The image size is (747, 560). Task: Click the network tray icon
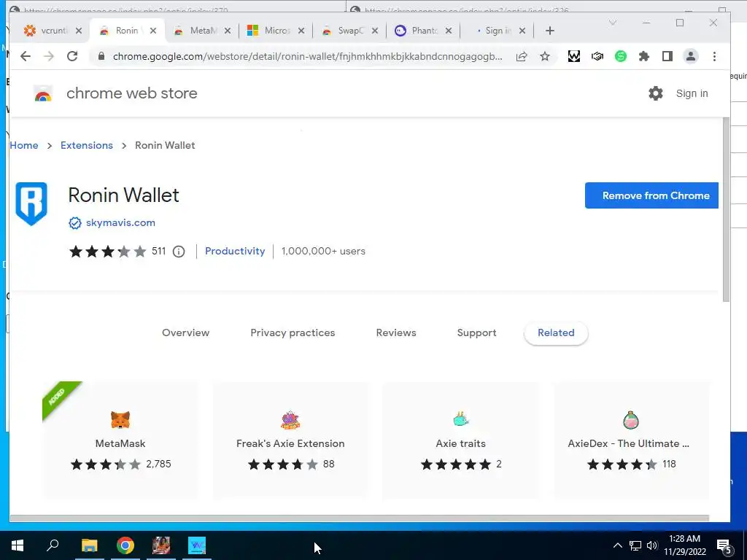coord(635,545)
